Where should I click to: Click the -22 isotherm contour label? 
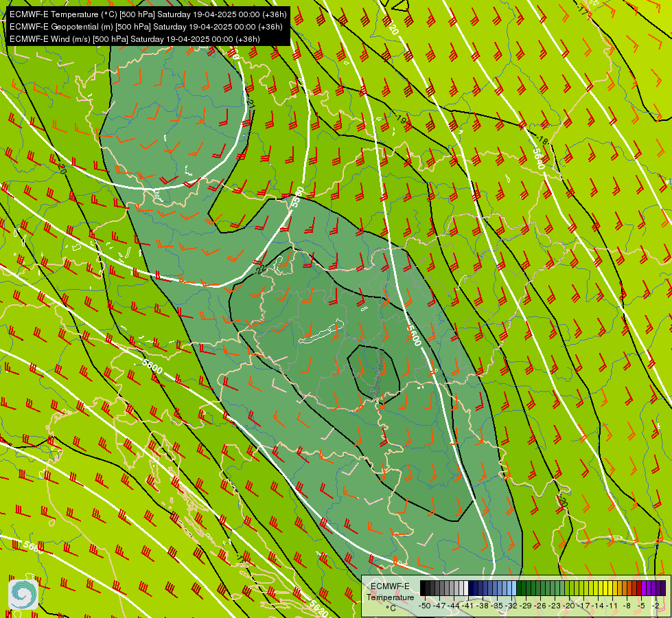[x=259, y=270]
